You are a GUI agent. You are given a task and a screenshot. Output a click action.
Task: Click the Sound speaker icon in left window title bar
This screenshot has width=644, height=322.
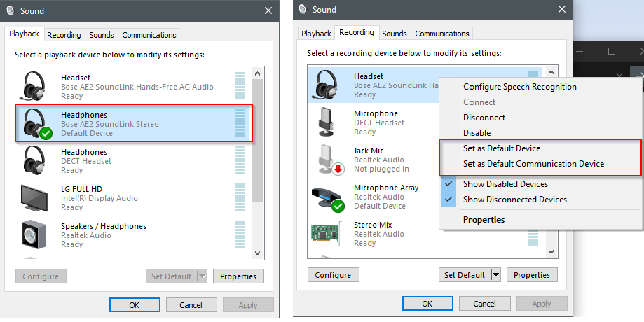coord(11,10)
